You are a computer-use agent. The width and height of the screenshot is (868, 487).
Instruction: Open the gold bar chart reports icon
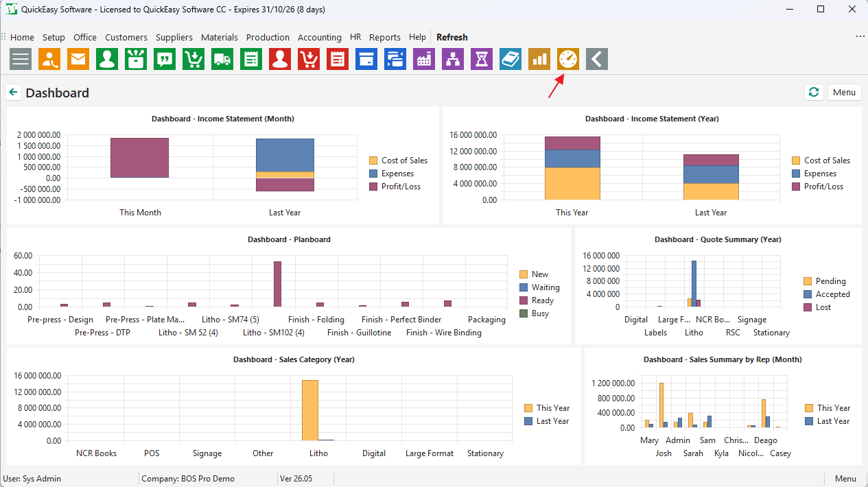540,59
